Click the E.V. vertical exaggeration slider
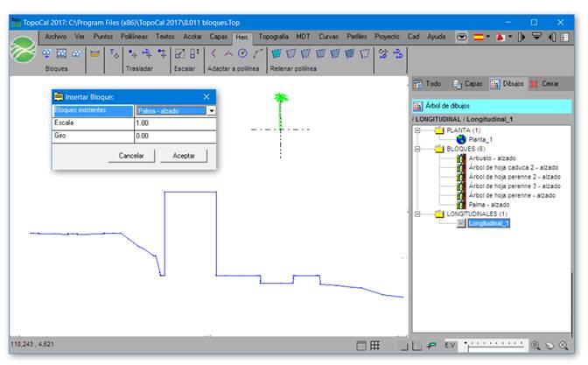The height and width of the screenshot is (365, 588). point(495,346)
